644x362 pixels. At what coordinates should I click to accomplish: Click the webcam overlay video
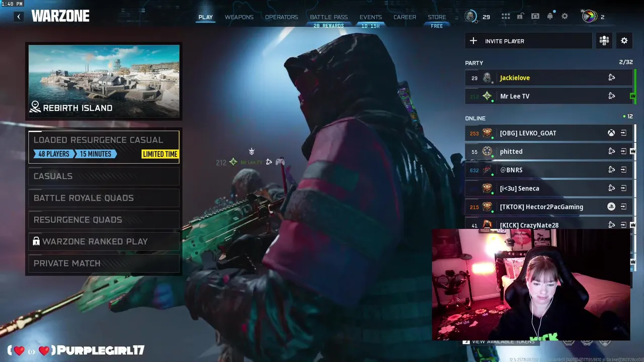531,285
